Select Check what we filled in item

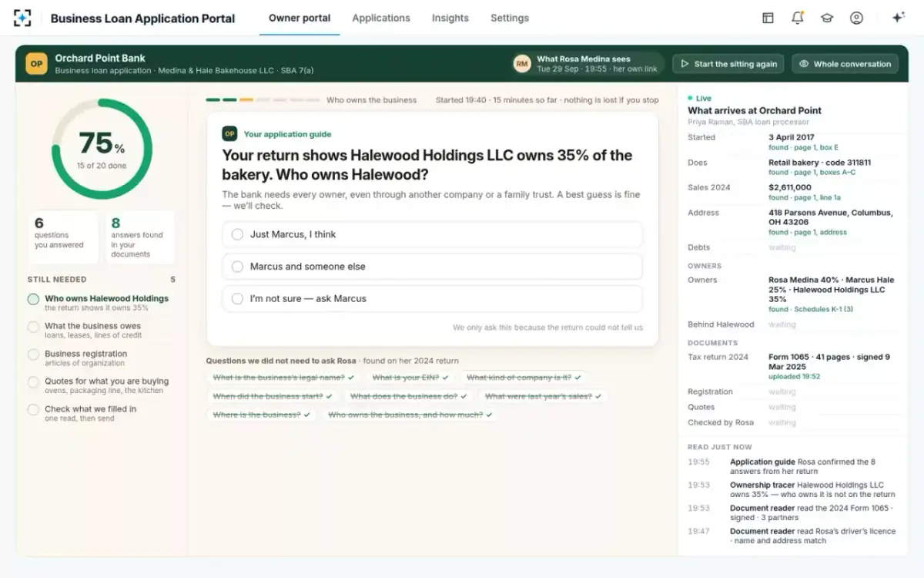click(x=101, y=413)
